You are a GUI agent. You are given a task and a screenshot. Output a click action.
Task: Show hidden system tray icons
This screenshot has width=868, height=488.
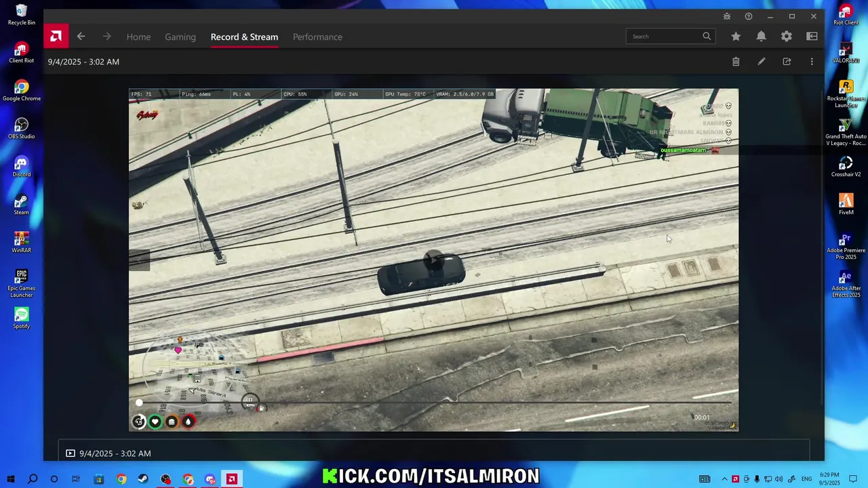(x=724, y=479)
